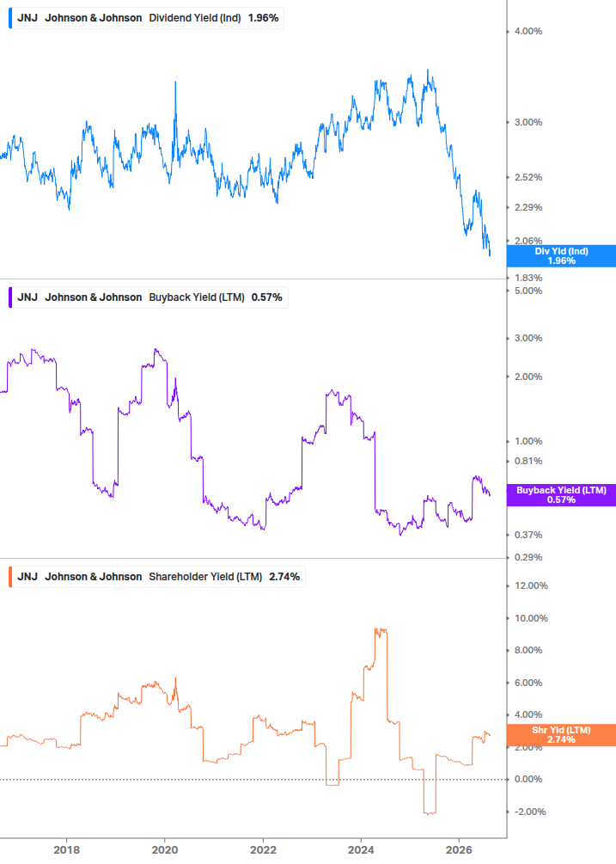The height and width of the screenshot is (864, 616).
Task: Click the 2.74% value in the Shareholder legend
Action: (x=284, y=577)
